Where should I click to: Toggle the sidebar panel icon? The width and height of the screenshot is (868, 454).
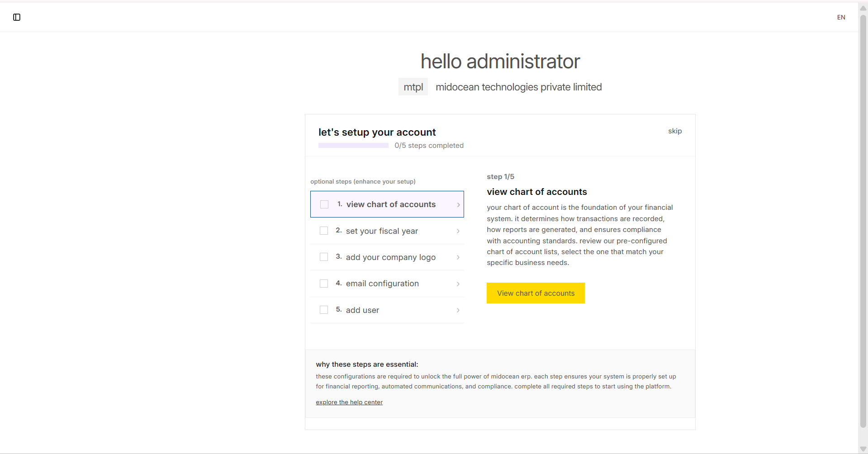pyautogui.click(x=17, y=17)
